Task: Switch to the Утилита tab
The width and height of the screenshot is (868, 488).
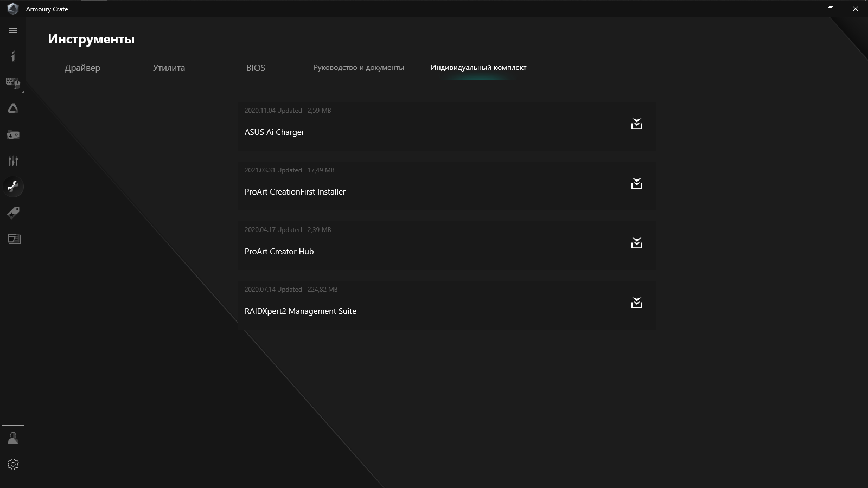Action: (x=169, y=68)
